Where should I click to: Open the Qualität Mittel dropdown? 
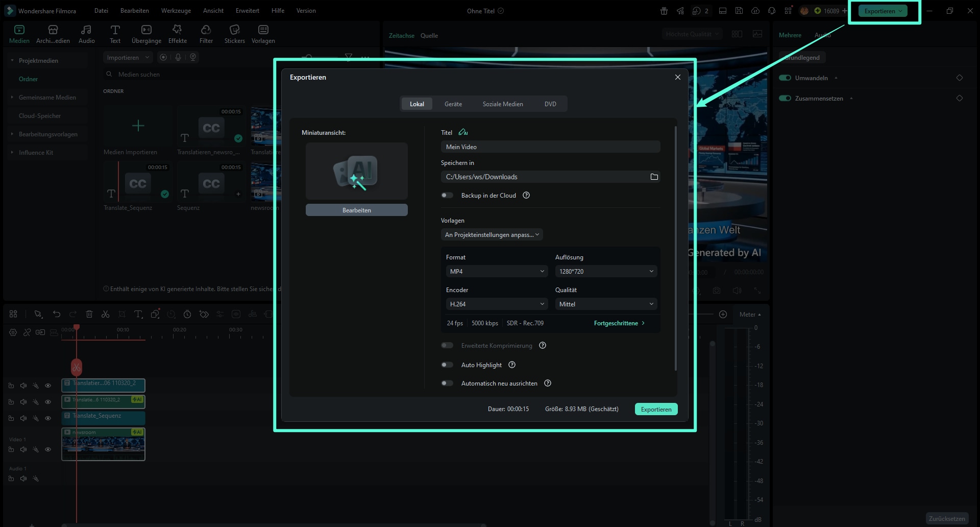606,304
